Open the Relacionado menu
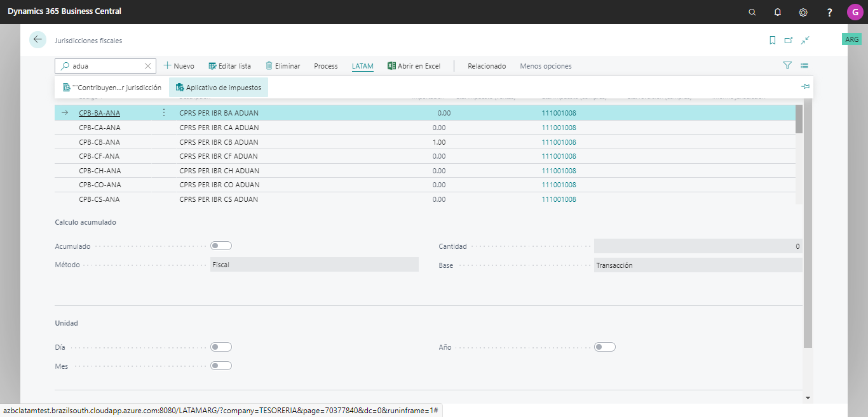 pos(487,66)
